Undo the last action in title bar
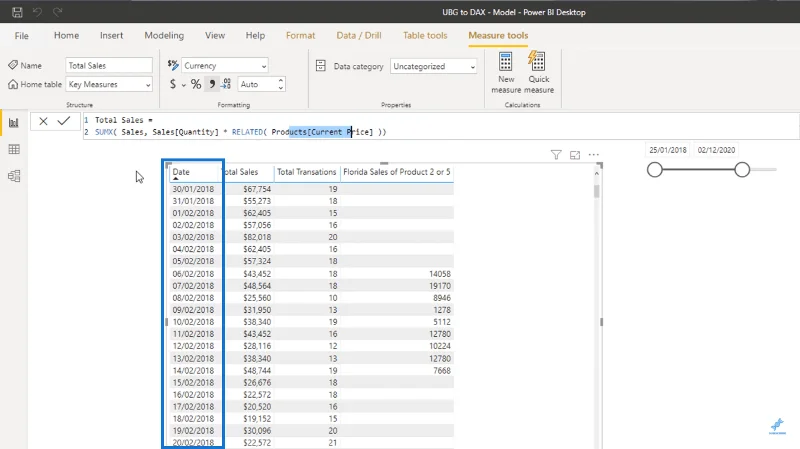 point(37,12)
